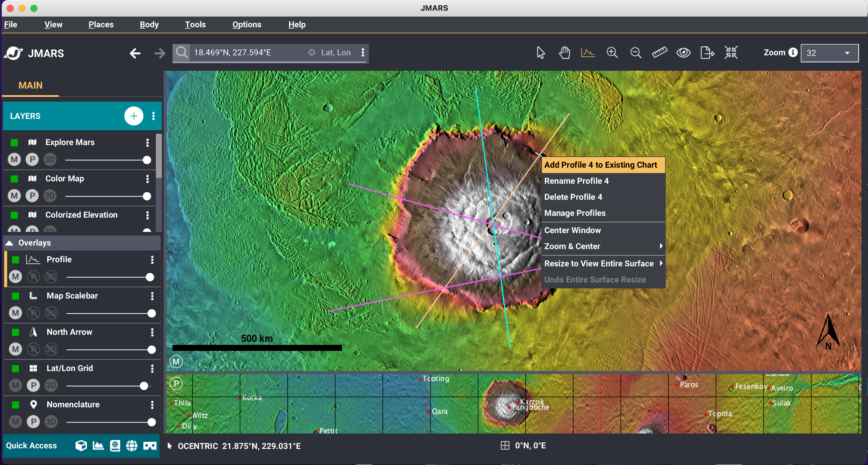This screenshot has height=465, width=868.
Task: Choose Delete Profile 4
Action: click(603, 197)
